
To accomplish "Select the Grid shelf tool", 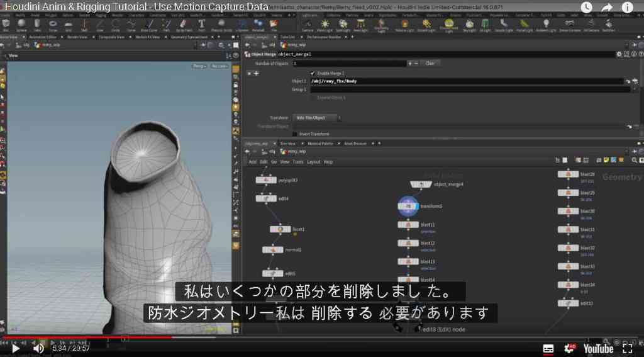I will 69,25.
